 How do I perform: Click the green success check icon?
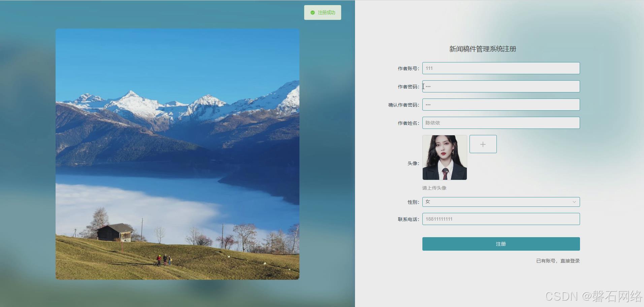313,12
